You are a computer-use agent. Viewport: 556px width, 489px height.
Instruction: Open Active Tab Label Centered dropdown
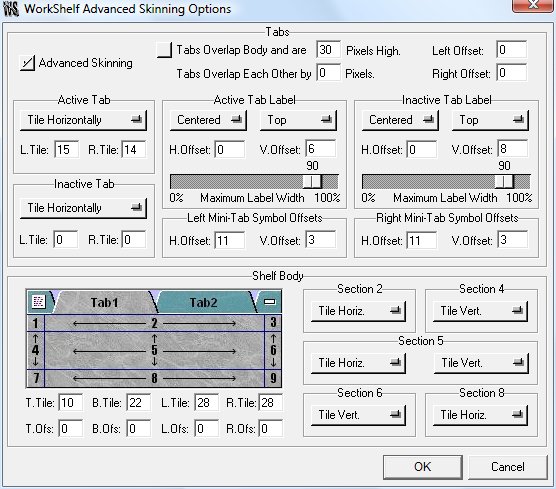208,120
